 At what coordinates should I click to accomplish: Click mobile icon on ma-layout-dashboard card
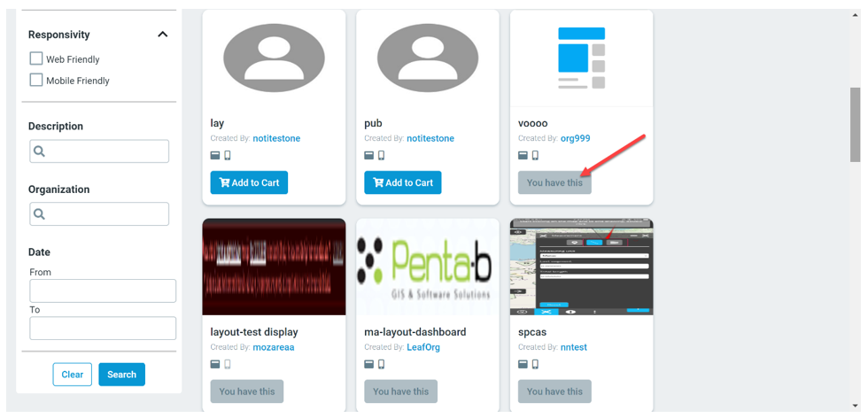382,364
